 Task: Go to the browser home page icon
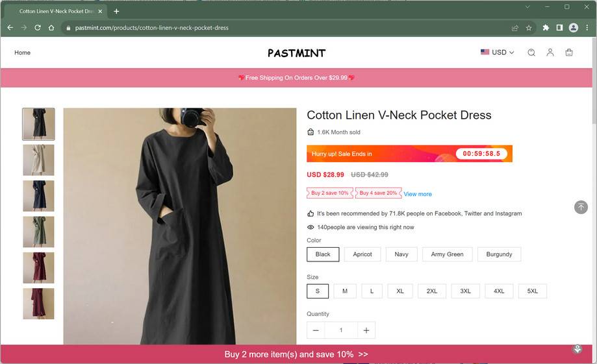(x=51, y=28)
